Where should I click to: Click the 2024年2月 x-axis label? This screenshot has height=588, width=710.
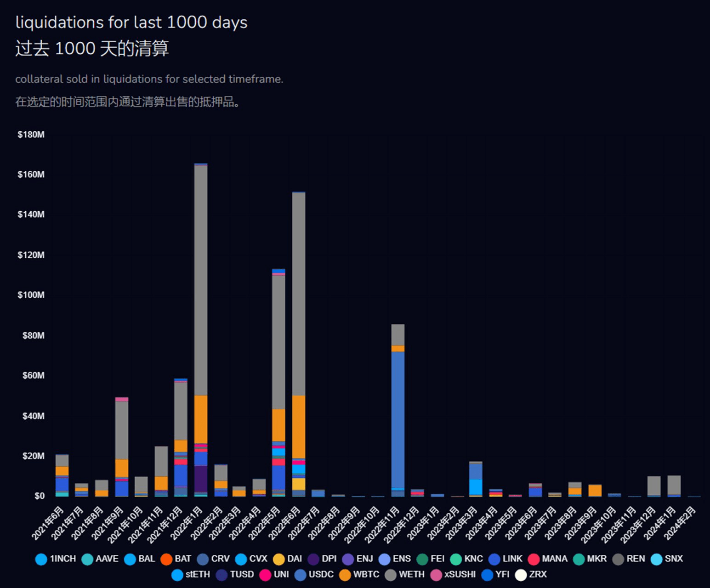click(681, 523)
